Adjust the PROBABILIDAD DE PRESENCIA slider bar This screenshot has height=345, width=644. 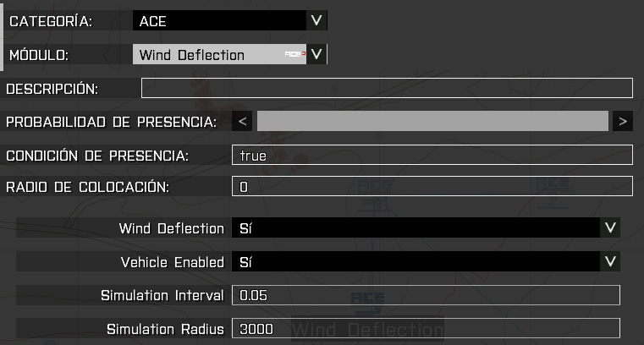point(432,122)
